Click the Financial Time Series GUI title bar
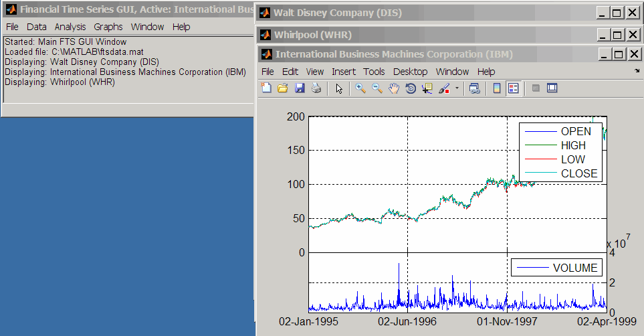Viewport: 644px width, 336px height. click(x=128, y=9)
